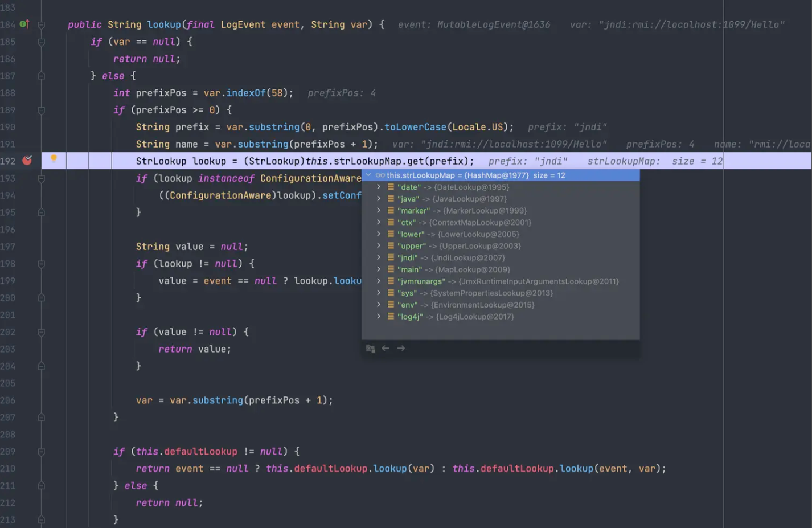Click the inline hint 'event: MutableLogEvent@1636'
Image resolution: width=812 pixels, height=528 pixels.
click(x=474, y=24)
